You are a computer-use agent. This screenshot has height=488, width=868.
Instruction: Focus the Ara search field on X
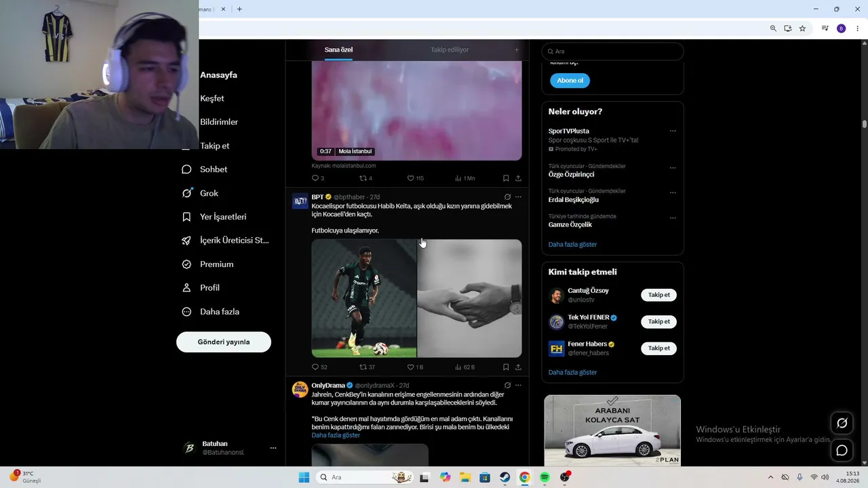tap(612, 52)
